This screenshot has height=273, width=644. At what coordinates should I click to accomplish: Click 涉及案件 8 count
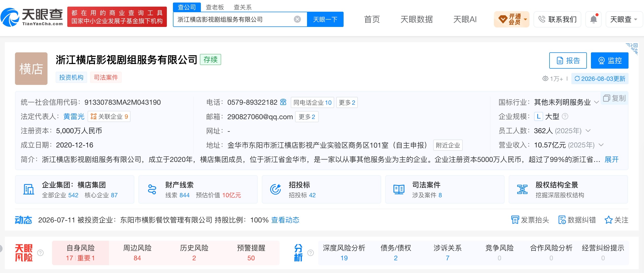(x=427, y=195)
